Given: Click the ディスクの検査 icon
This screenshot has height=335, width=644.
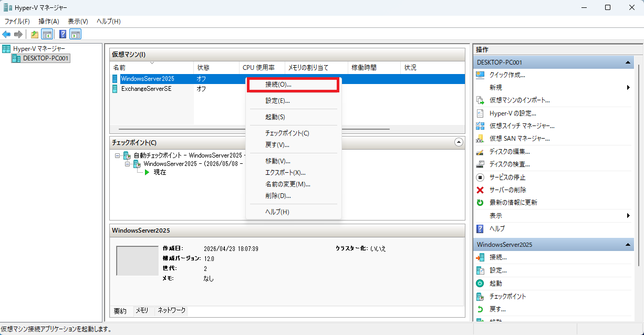Looking at the screenshot, I should 480,164.
